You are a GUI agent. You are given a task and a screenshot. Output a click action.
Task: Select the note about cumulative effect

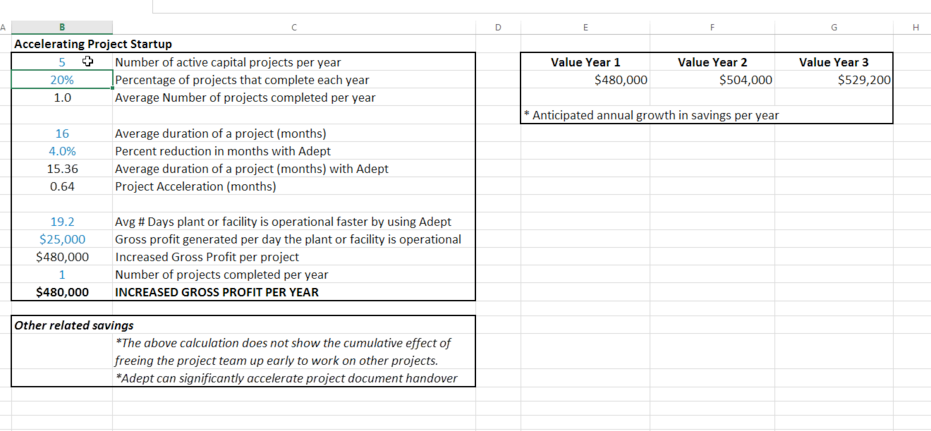[283, 343]
